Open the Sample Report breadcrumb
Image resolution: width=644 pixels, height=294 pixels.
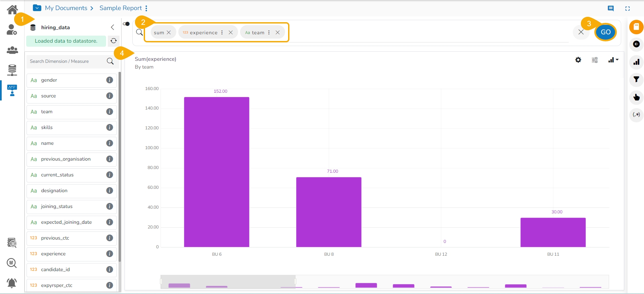(x=121, y=8)
